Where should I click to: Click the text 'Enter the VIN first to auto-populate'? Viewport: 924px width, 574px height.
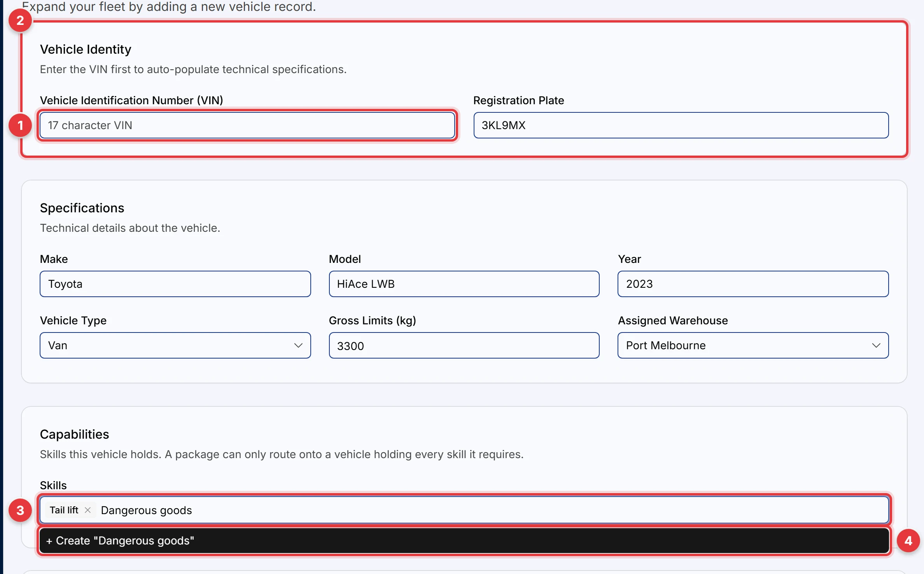(x=193, y=69)
